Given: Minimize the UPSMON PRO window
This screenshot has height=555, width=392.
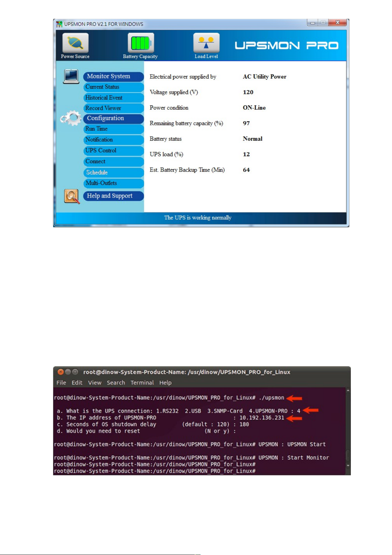Looking at the screenshot, I should point(312,22).
